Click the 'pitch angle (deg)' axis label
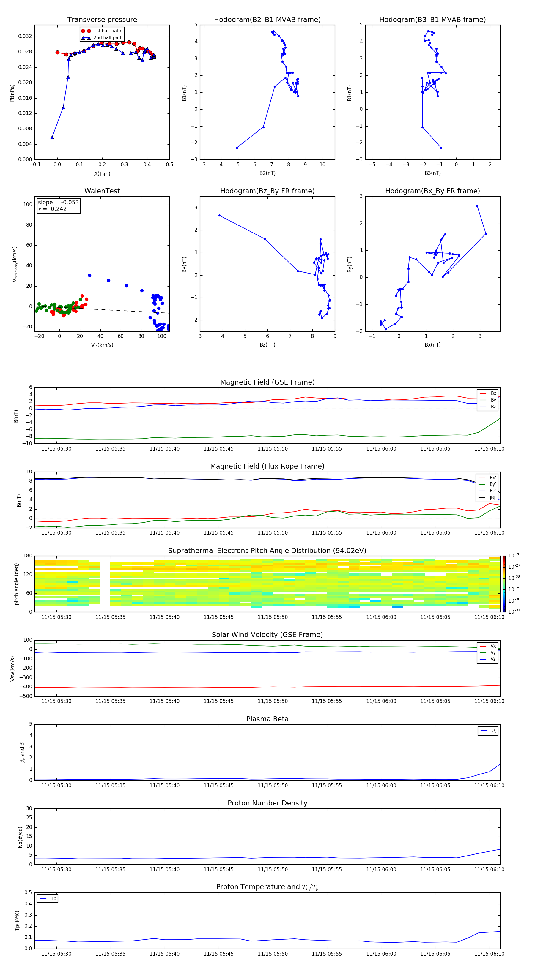Viewport: 535px width, 980px height. (16, 584)
